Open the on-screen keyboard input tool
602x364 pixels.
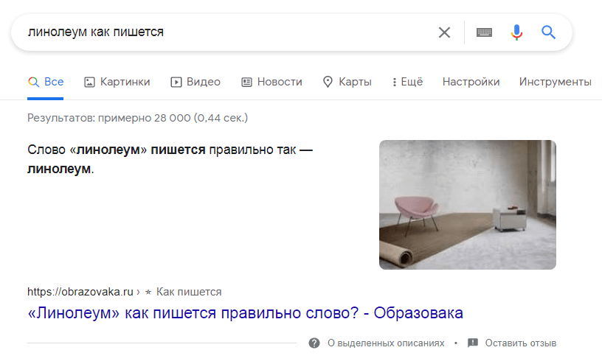point(484,32)
